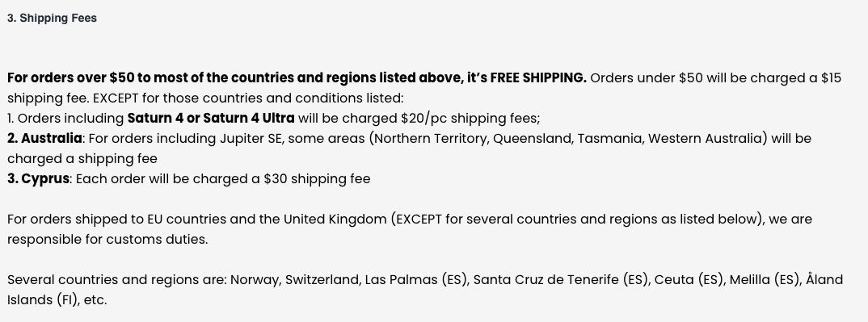Click the bold '2. Australia' label
Viewport: 868px width, 322px height.
tap(44, 138)
